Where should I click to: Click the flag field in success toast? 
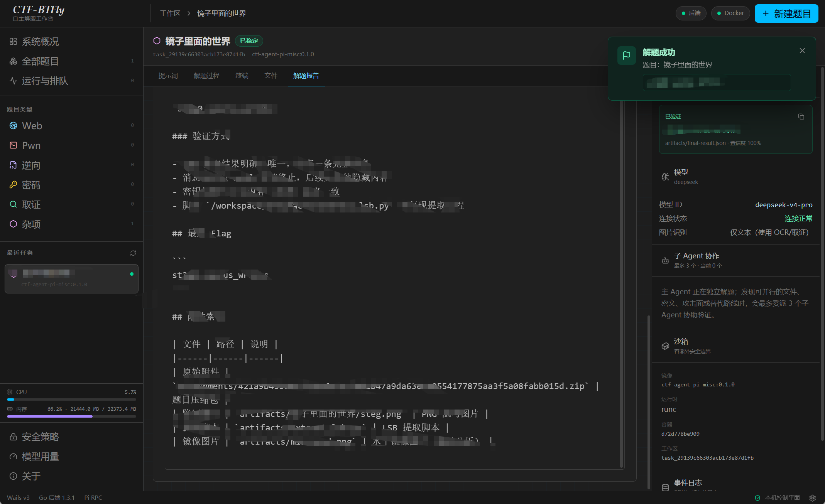click(x=717, y=83)
